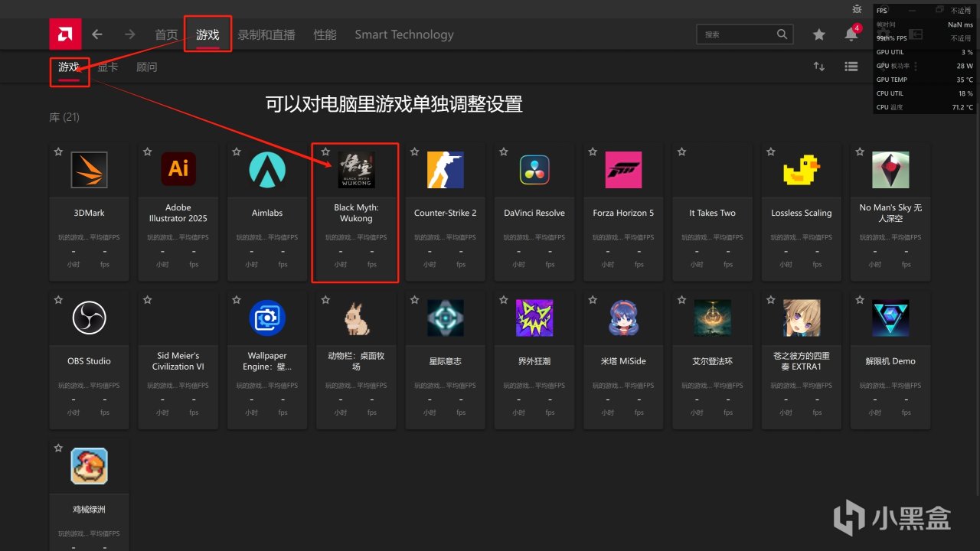Open the Aimlabs profile icon
The image size is (980, 551).
click(267, 170)
